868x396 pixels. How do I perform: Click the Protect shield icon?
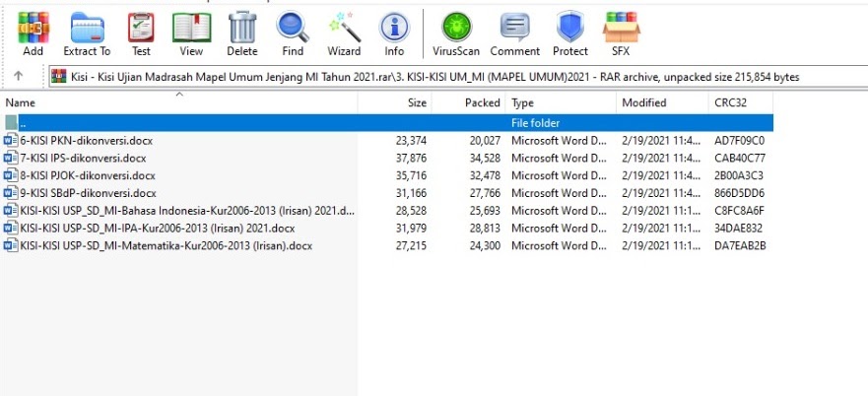point(570,28)
